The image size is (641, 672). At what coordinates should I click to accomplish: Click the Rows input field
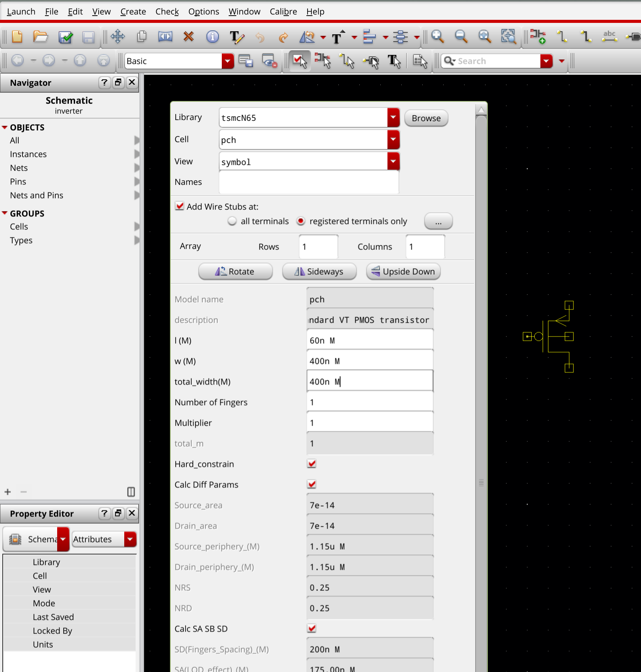pyautogui.click(x=319, y=247)
